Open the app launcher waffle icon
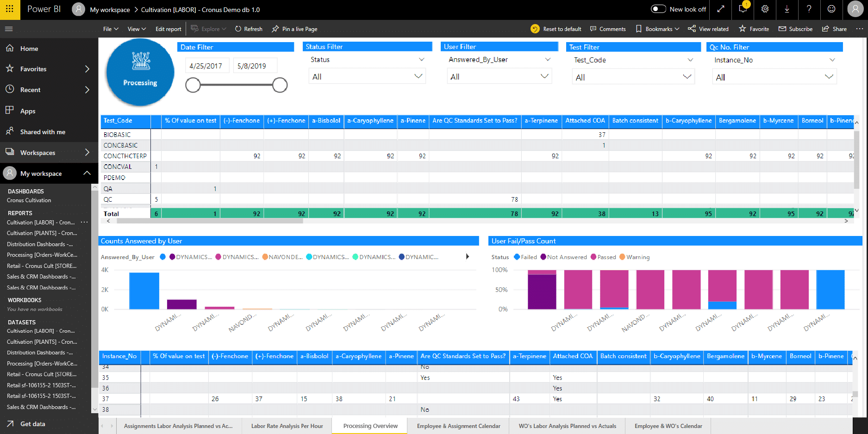Image resolution: width=868 pixels, height=434 pixels. 10,9
